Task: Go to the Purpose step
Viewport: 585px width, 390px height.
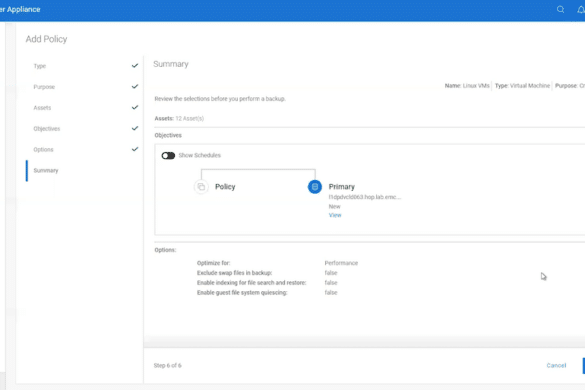Action: pyautogui.click(x=44, y=87)
